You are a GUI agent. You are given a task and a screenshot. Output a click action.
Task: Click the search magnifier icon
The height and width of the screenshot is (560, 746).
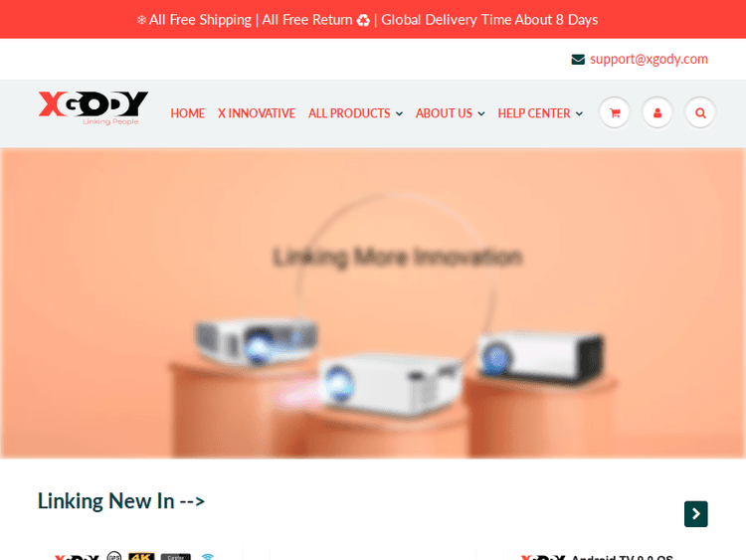(700, 112)
